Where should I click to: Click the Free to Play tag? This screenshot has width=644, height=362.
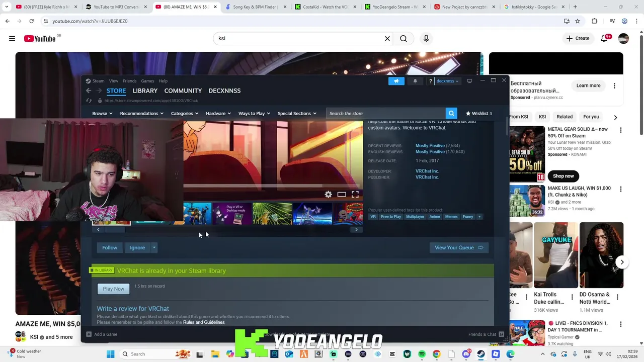[x=391, y=217]
